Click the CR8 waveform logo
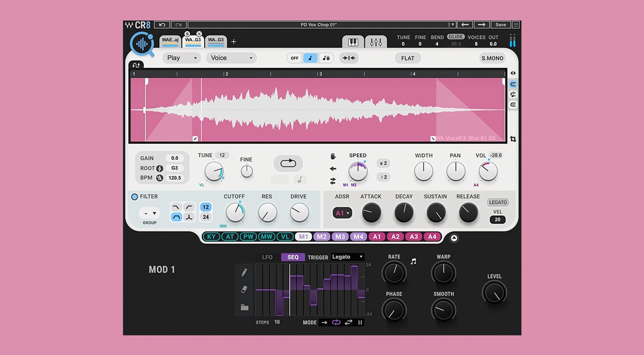 [142, 43]
